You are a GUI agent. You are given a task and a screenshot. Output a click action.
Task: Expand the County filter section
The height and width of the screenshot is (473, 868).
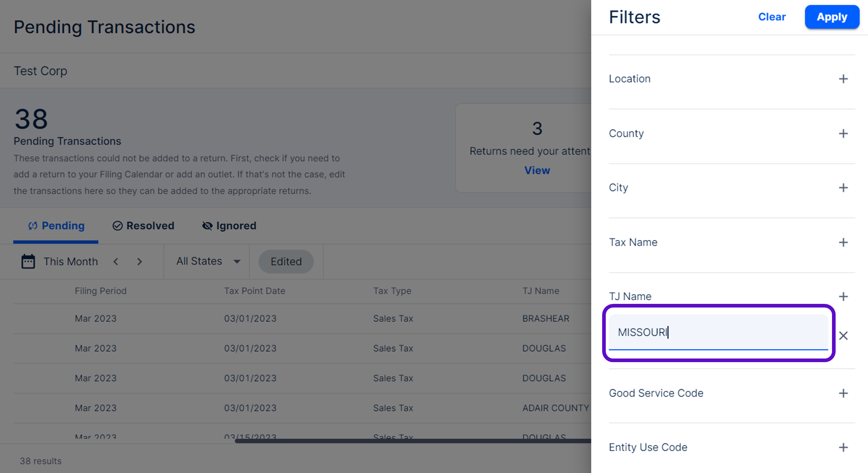[x=843, y=134]
